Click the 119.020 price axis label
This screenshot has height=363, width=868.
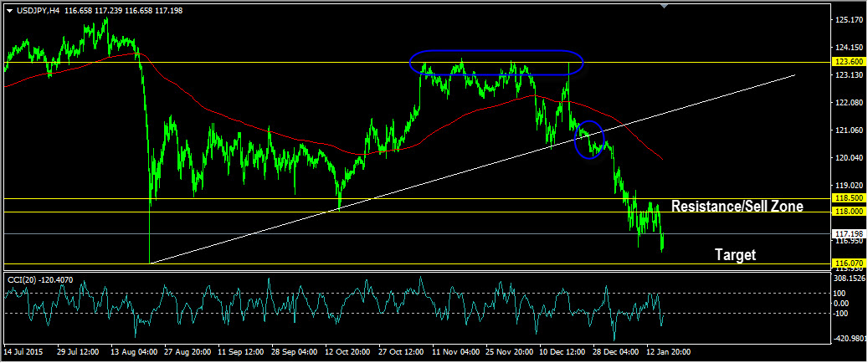(x=849, y=186)
